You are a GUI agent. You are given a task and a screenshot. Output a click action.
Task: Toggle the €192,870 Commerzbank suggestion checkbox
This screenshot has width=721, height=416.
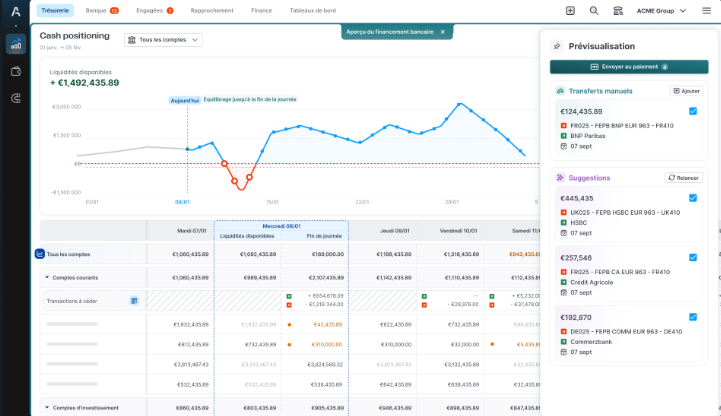693,317
